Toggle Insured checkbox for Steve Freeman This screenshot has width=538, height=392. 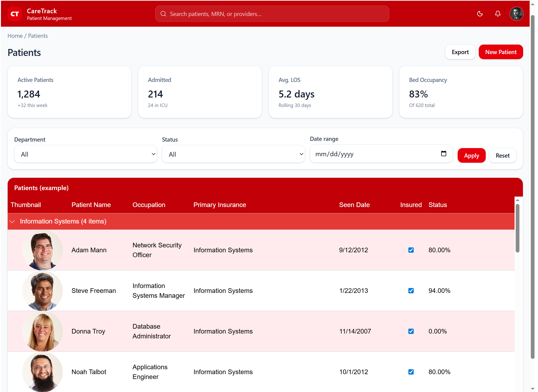(x=411, y=291)
